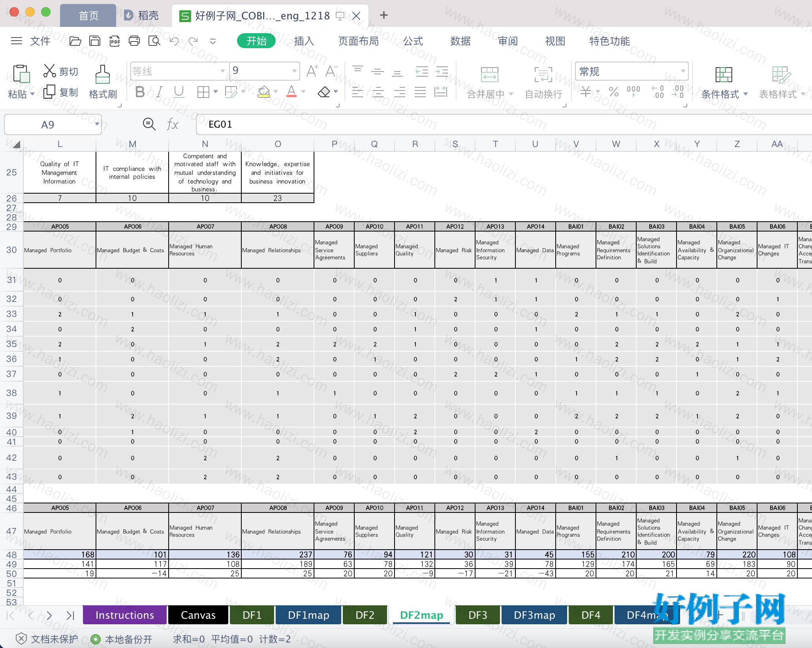
Task: Expand the borders dropdown arrow
Action: (216, 92)
